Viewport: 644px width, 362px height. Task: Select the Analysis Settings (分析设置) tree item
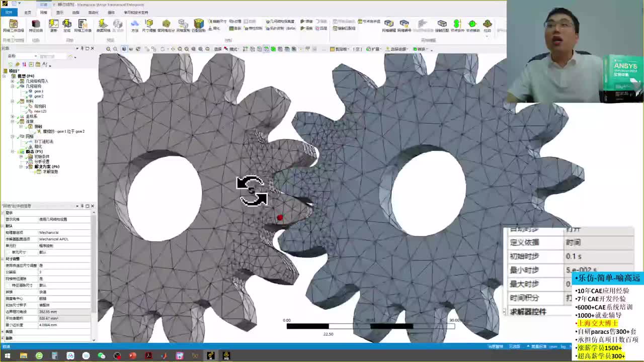point(42,161)
